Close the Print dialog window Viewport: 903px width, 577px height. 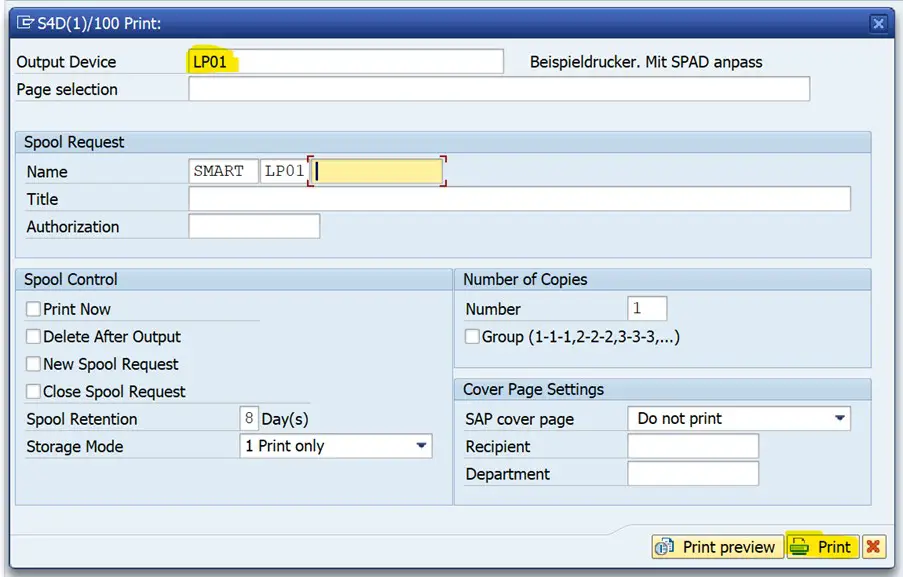878,23
